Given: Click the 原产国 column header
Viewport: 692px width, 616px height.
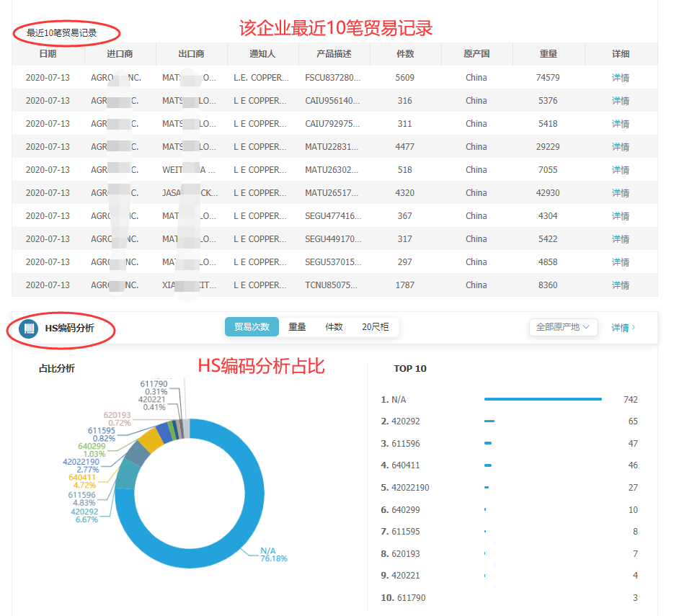Looking at the screenshot, I should click(476, 54).
